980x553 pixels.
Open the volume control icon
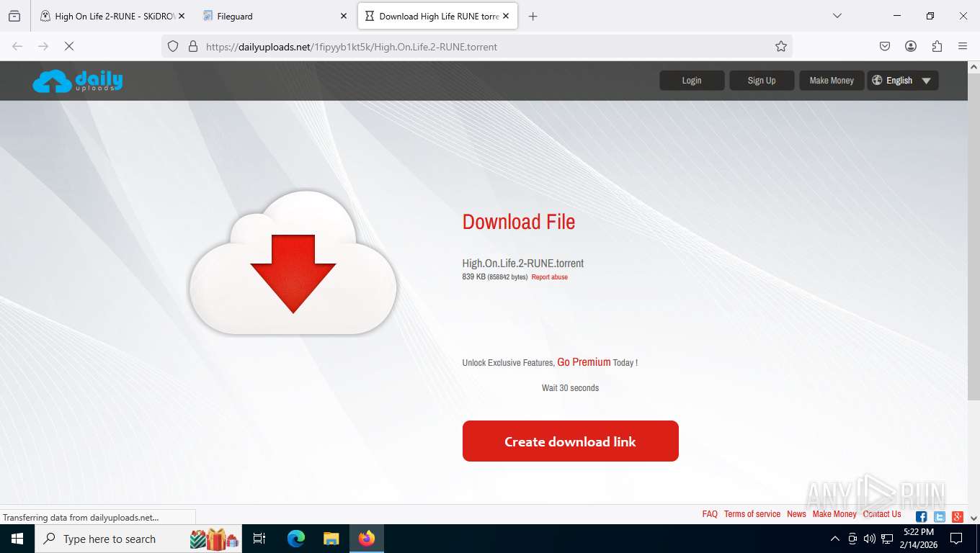(x=870, y=539)
